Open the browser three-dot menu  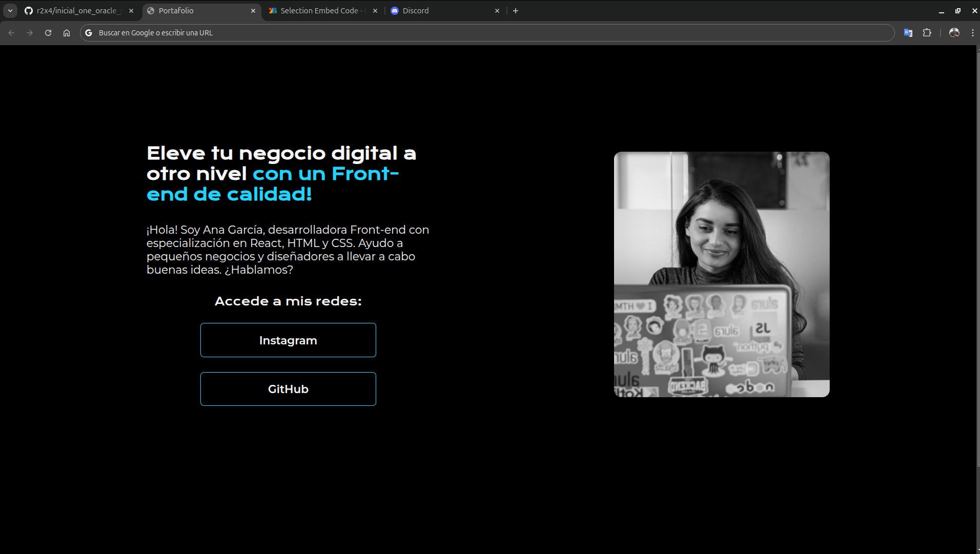[972, 33]
